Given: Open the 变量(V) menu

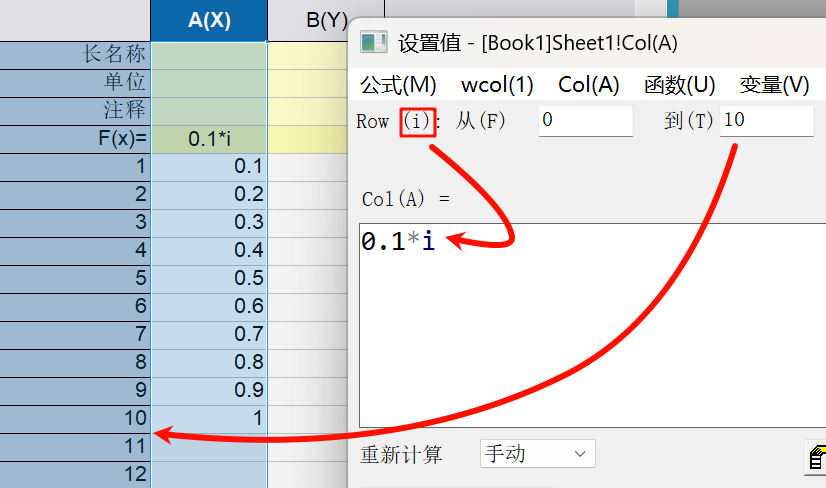Looking at the screenshot, I should [774, 85].
